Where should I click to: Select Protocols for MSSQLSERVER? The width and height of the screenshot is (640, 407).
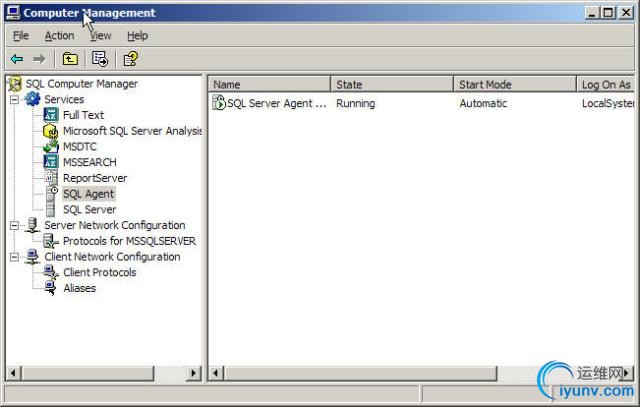coord(129,241)
